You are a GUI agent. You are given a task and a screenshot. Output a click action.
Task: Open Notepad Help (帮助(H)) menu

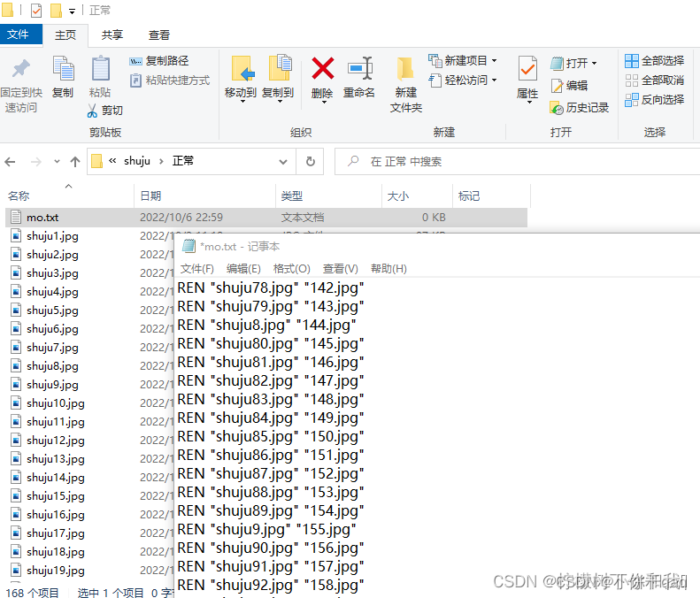pos(388,269)
